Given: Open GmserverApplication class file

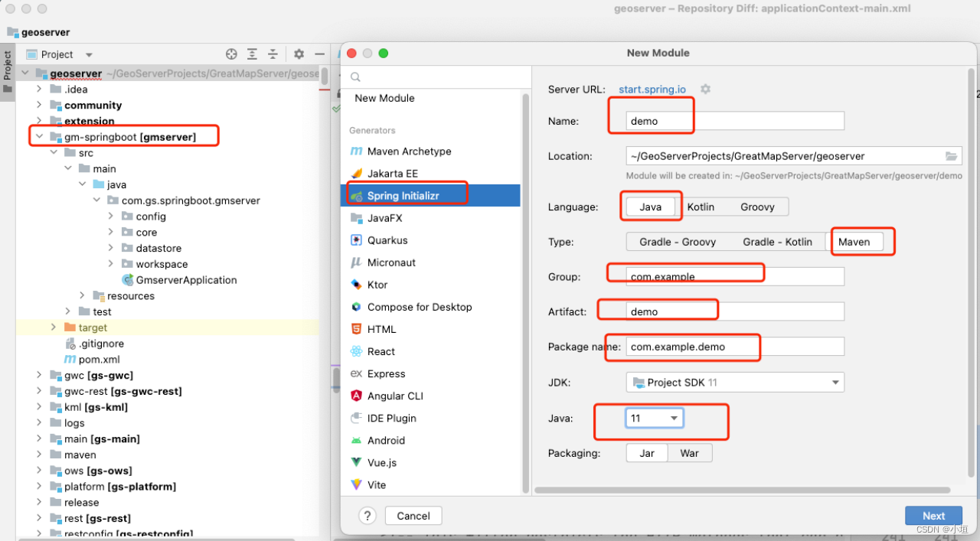Looking at the screenshot, I should point(186,280).
